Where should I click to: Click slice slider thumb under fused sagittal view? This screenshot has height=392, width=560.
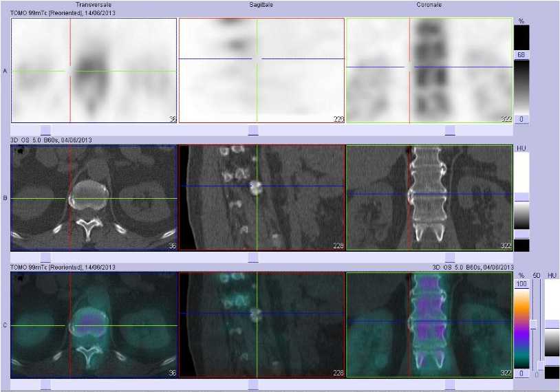253,385
